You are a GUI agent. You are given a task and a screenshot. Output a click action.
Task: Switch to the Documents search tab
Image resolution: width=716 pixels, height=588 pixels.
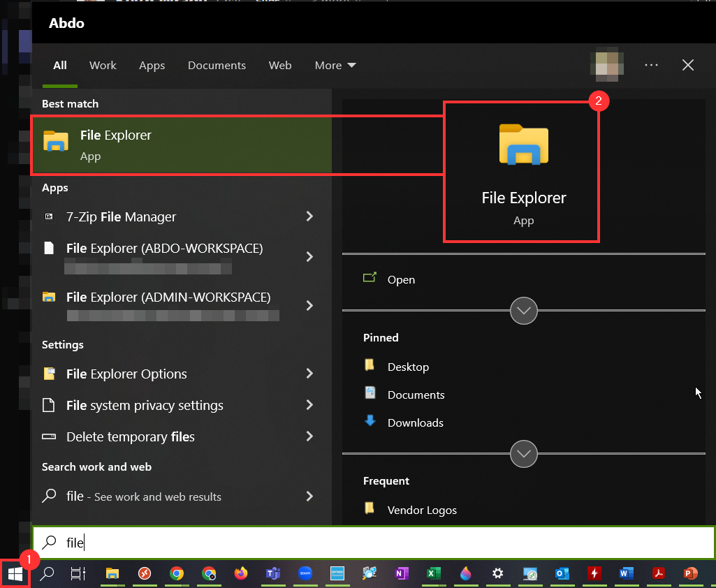click(x=217, y=65)
